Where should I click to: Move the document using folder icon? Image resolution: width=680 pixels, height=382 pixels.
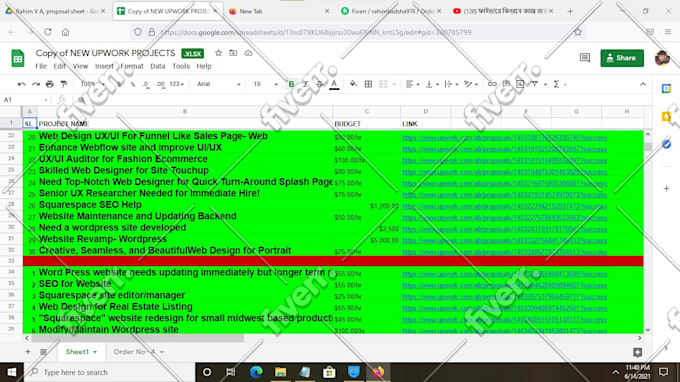point(233,53)
